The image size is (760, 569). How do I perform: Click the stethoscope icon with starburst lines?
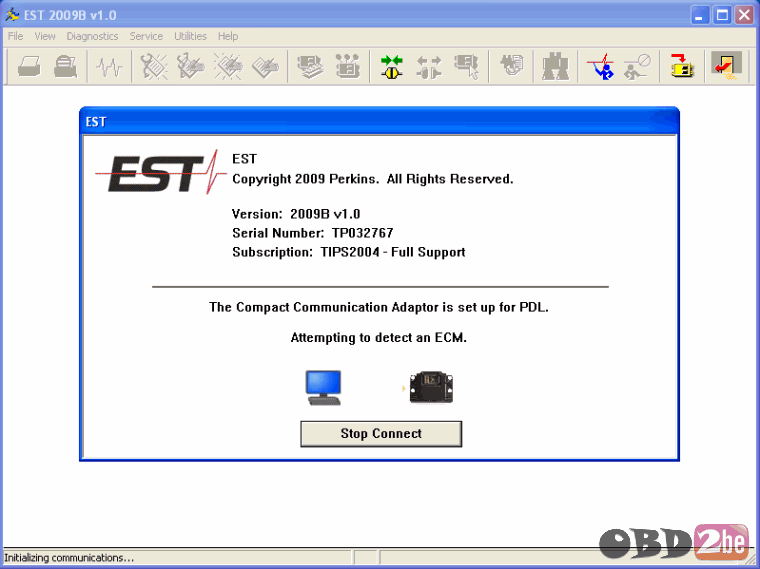coord(154,66)
